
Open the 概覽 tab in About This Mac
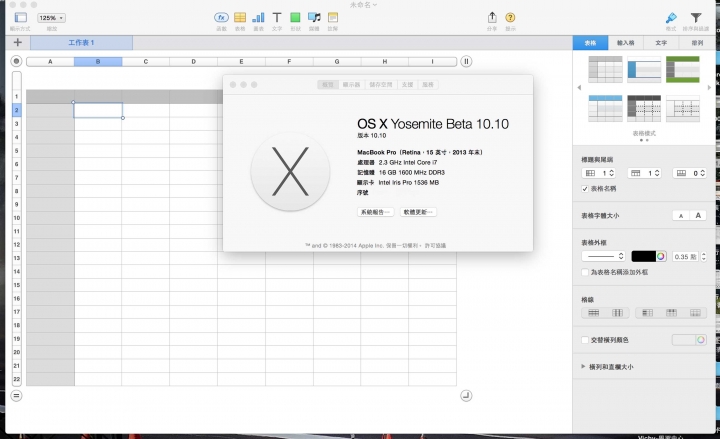click(328, 85)
